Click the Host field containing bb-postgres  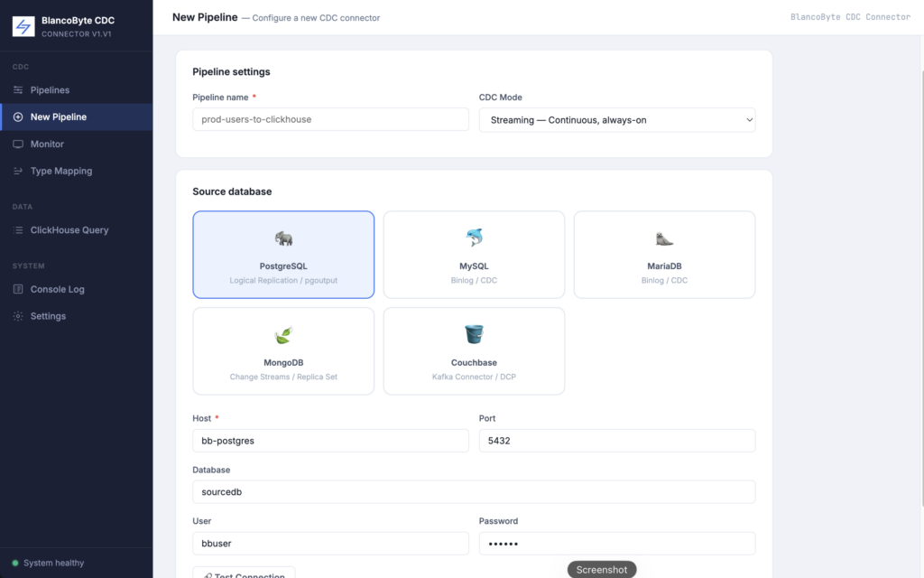[x=330, y=441]
